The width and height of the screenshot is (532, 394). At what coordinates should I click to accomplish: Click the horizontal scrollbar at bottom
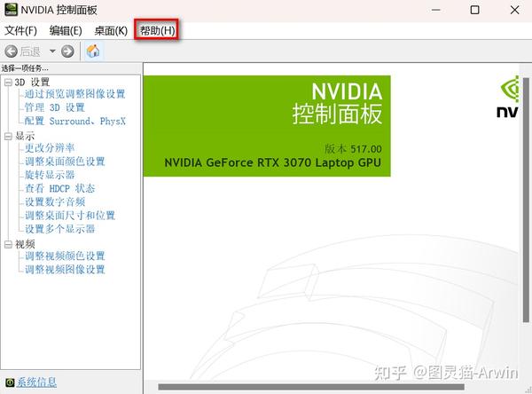tap(311, 387)
